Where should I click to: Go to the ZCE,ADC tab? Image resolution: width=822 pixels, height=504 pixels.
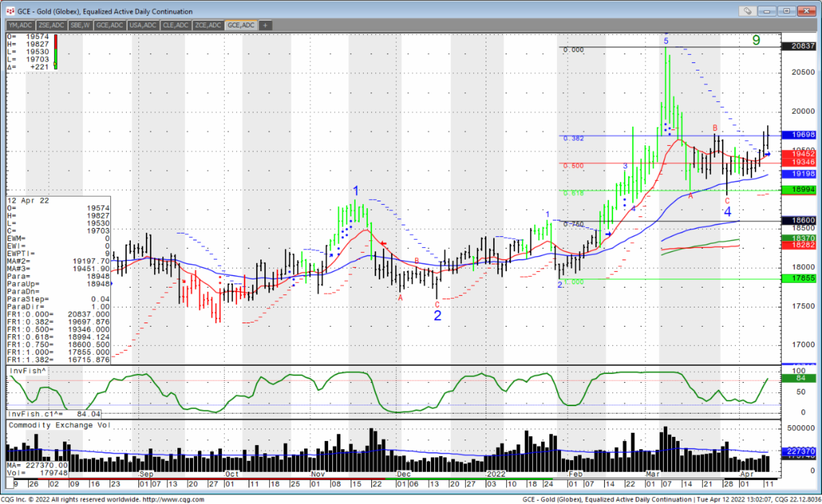[x=208, y=25]
